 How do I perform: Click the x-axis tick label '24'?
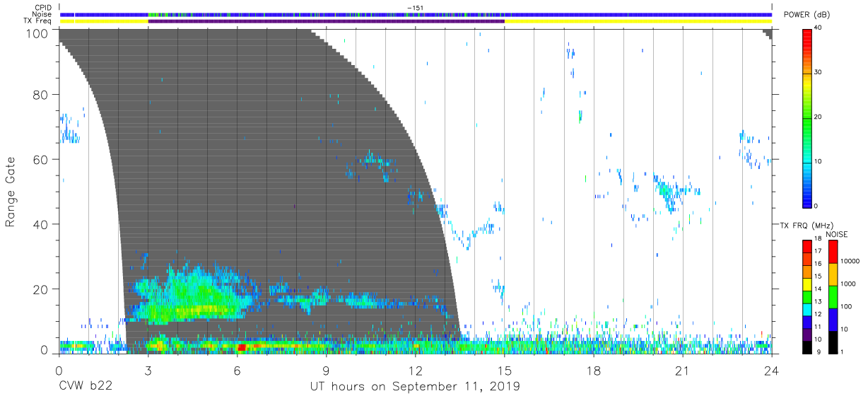point(772,371)
